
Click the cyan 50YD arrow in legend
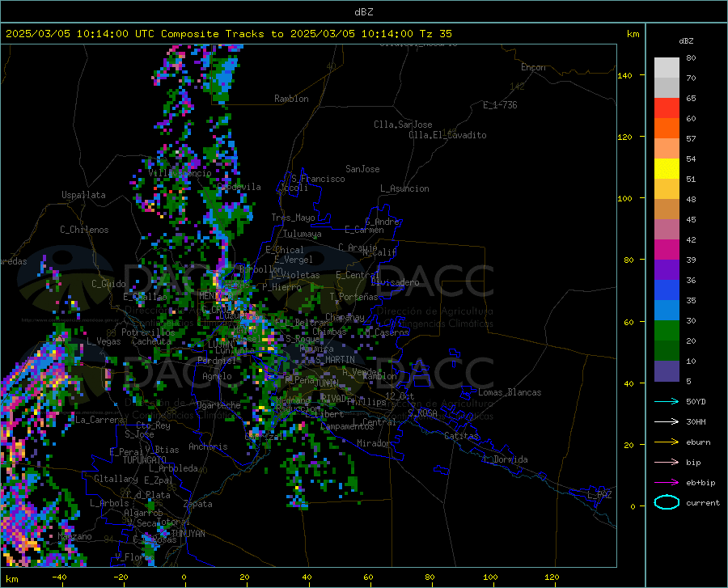(x=667, y=401)
